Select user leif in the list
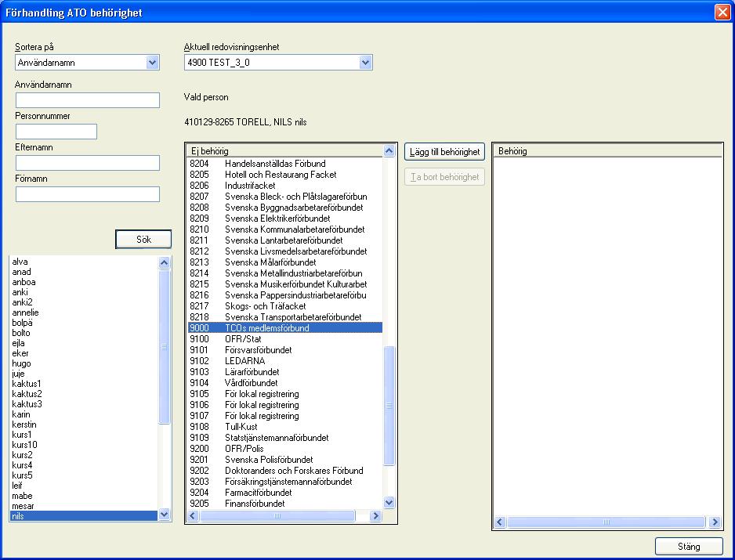Image resolution: width=735 pixels, height=560 pixels. [x=83, y=486]
